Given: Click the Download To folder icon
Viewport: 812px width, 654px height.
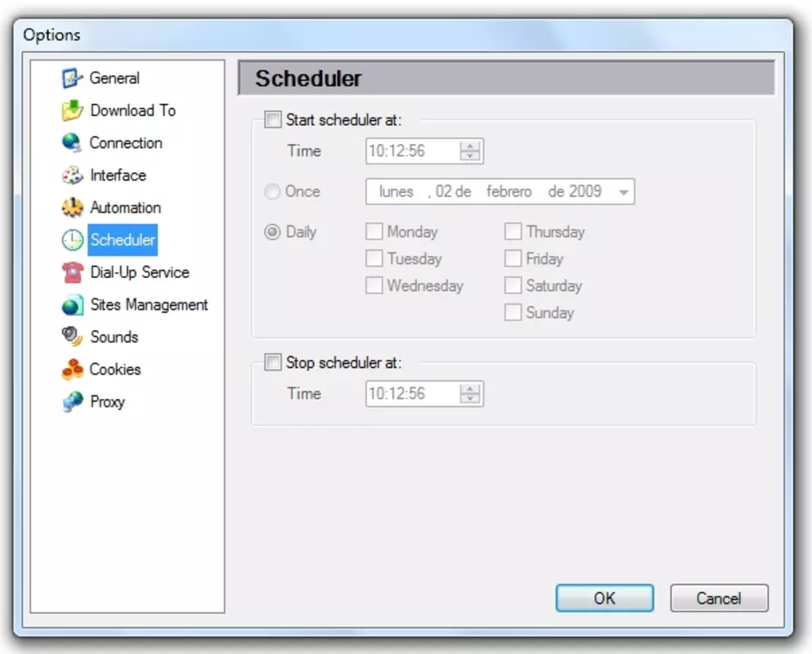Looking at the screenshot, I should tap(72, 110).
